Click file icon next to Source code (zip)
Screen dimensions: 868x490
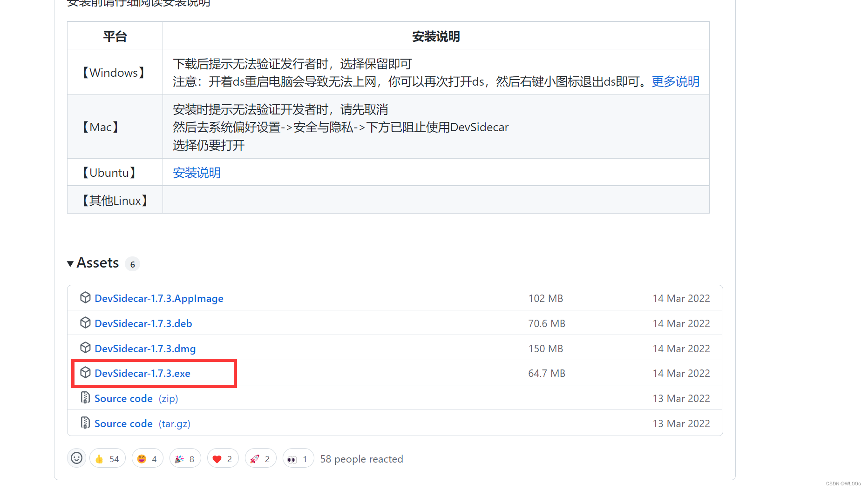85,398
